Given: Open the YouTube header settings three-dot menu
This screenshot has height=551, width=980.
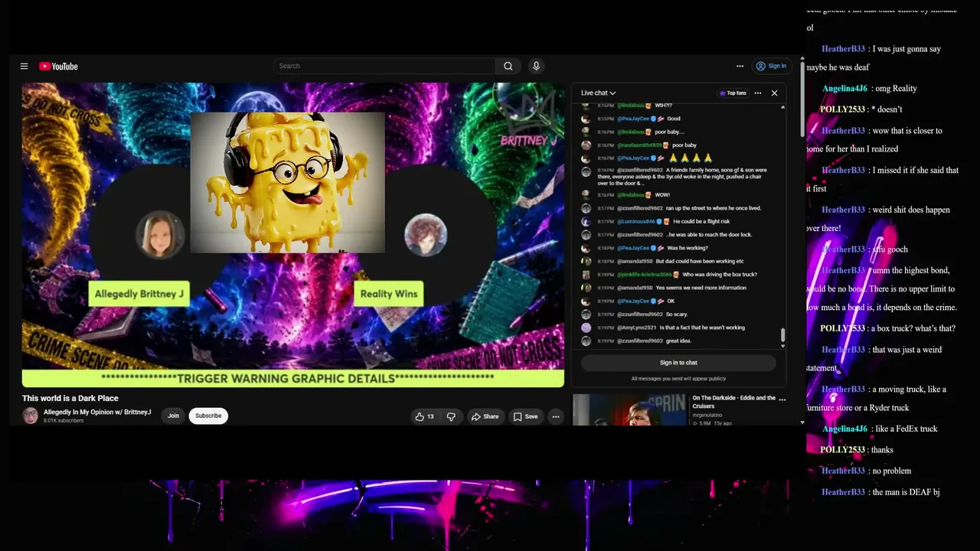Looking at the screenshot, I should click(x=740, y=67).
